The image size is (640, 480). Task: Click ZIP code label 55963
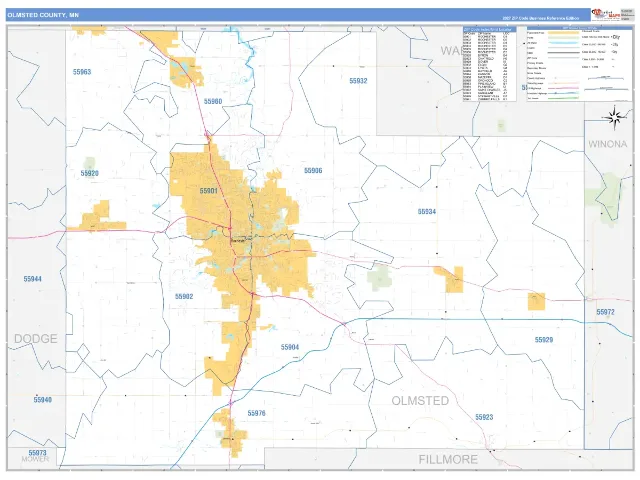(82, 72)
